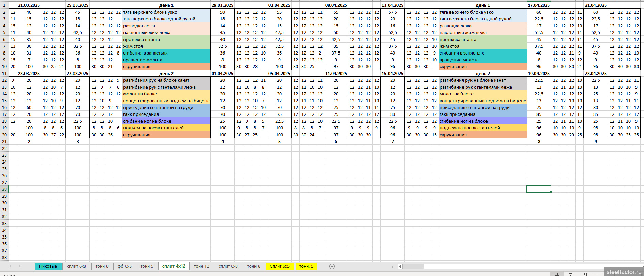Open the тонн 12 sheet tab

pos(201,266)
